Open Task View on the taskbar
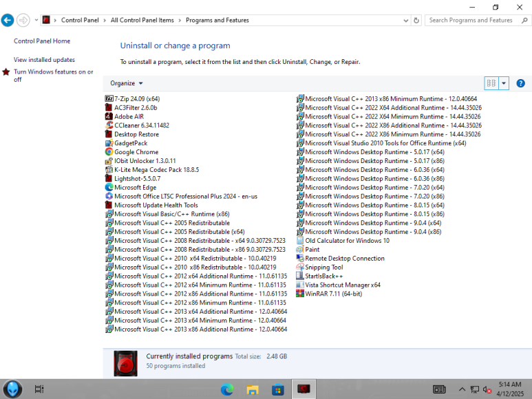This screenshot has height=399, width=532. click(39, 389)
